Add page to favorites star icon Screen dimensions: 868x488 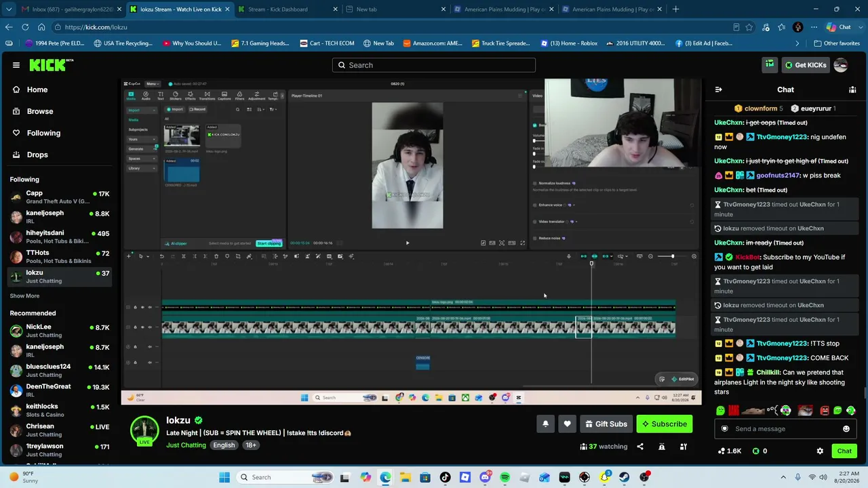749,27
